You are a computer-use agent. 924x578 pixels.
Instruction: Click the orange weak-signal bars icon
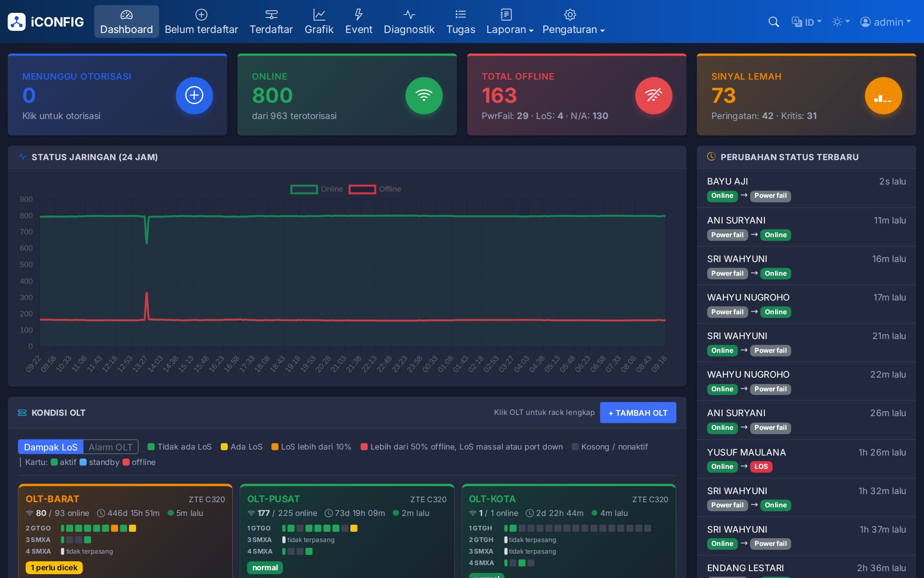pyautogui.click(x=883, y=95)
